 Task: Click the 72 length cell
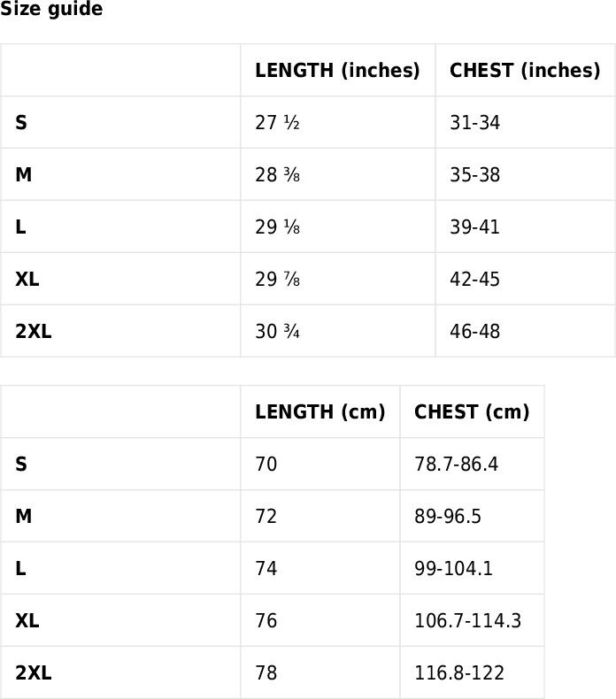(x=320, y=516)
